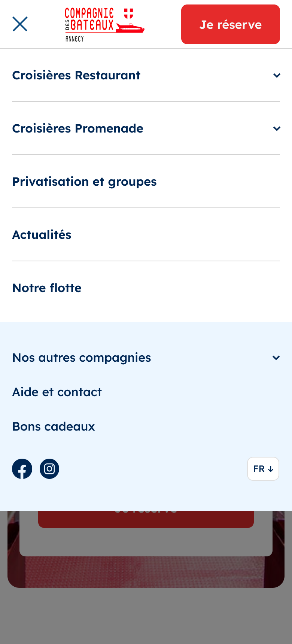This screenshot has width=292, height=644.
Task: Open the Bons cadeaux link
Action: point(54,426)
